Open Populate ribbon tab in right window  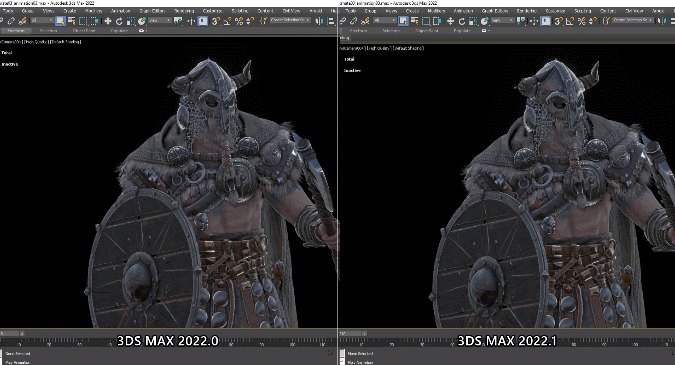(461, 31)
